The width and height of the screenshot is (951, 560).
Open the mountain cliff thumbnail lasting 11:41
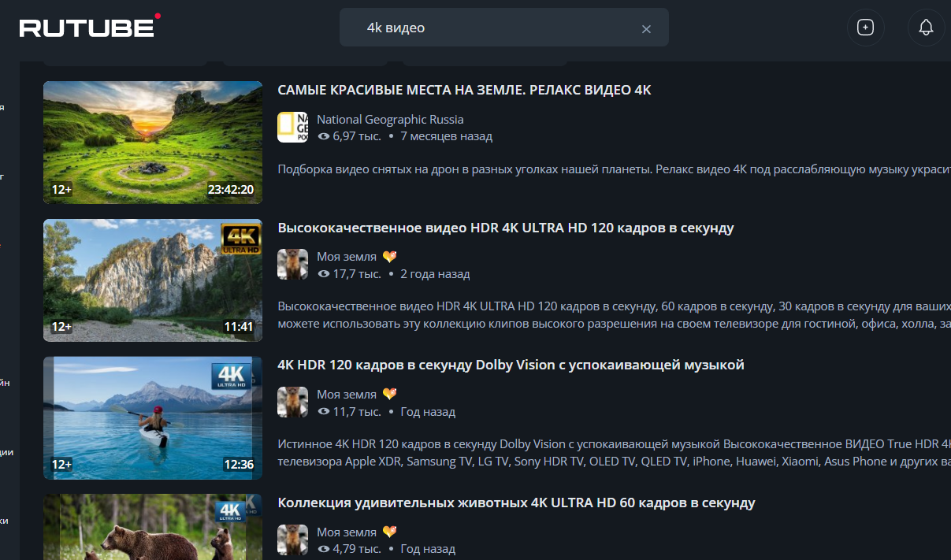click(153, 280)
